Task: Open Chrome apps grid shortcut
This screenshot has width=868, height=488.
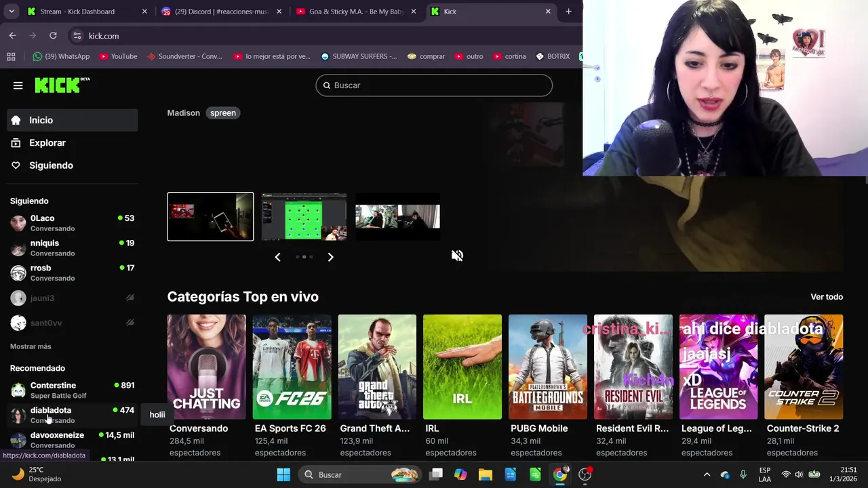Action: [11, 56]
